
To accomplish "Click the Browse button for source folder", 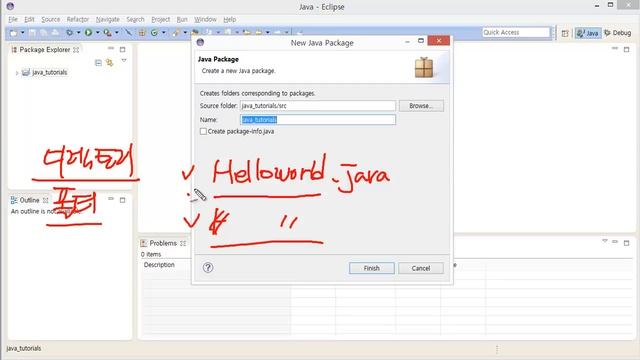I will 421,106.
